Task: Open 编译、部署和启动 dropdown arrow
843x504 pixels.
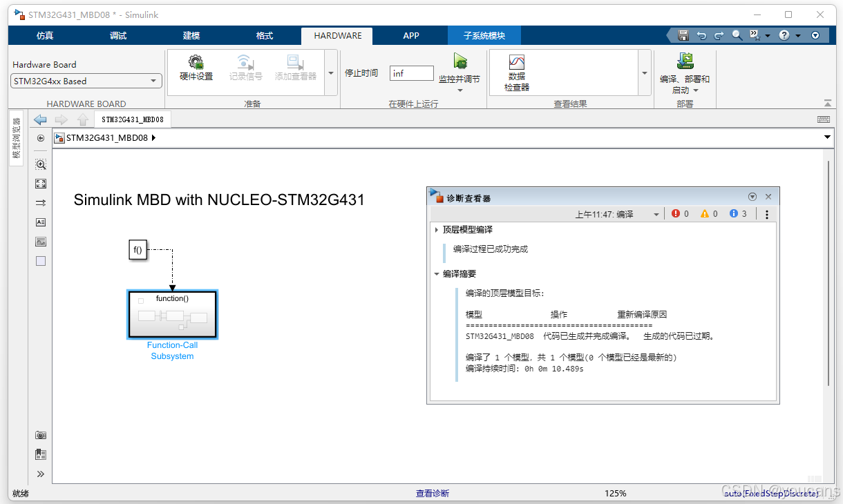Action: click(696, 90)
